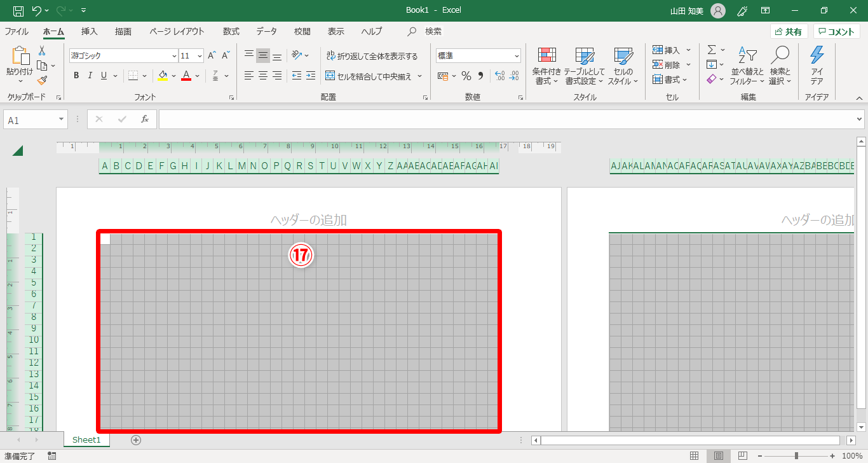Image resolution: width=868 pixels, height=463 pixels.
Task: Click the Save icon in quick access toolbar
Action: pos(18,10)
